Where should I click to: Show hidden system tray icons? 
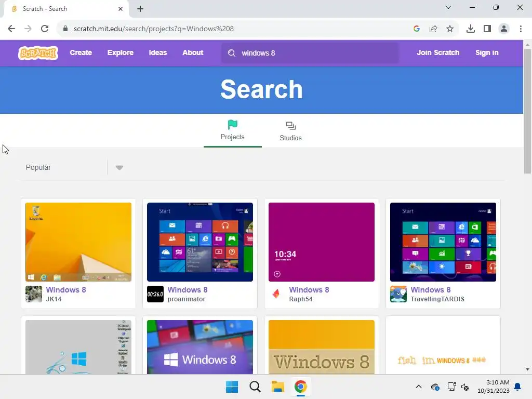419,387
